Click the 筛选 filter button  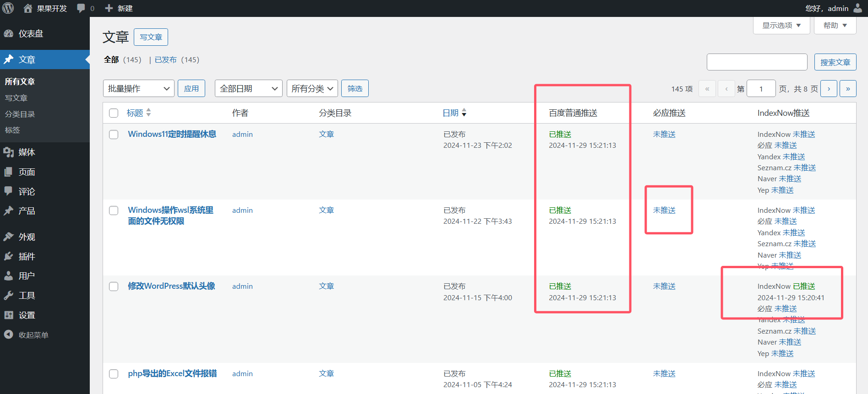click(x=355, y=88)
